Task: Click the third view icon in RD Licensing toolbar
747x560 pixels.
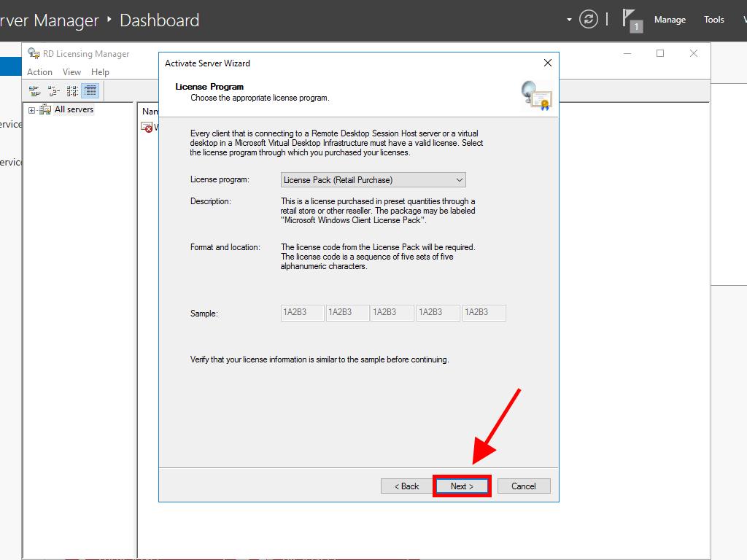Action: click(72, 91)
